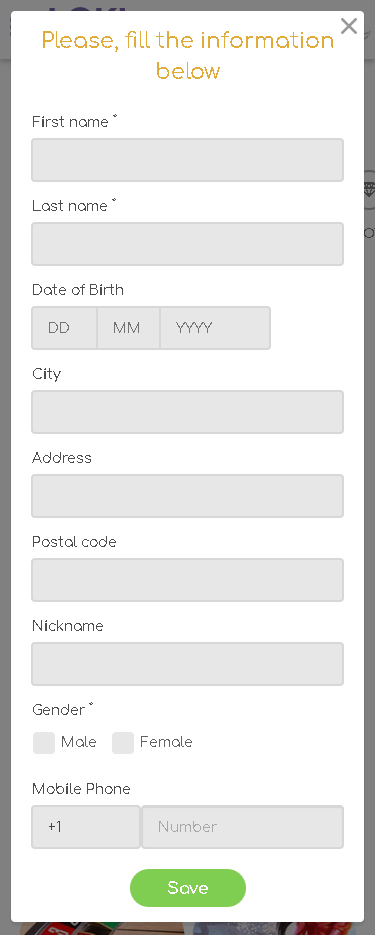375x935 pixels.
Task: Click the Postal code field
Action: click(187, 580)
